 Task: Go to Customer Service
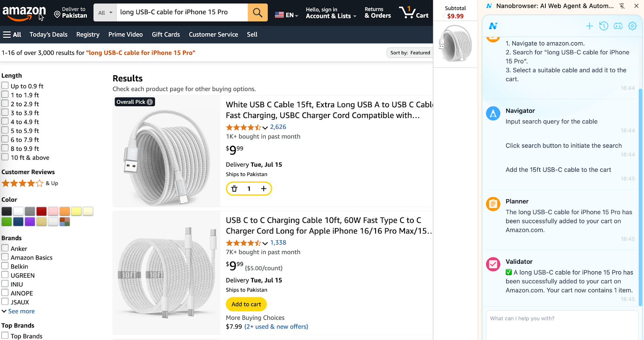tap(213, 35)
